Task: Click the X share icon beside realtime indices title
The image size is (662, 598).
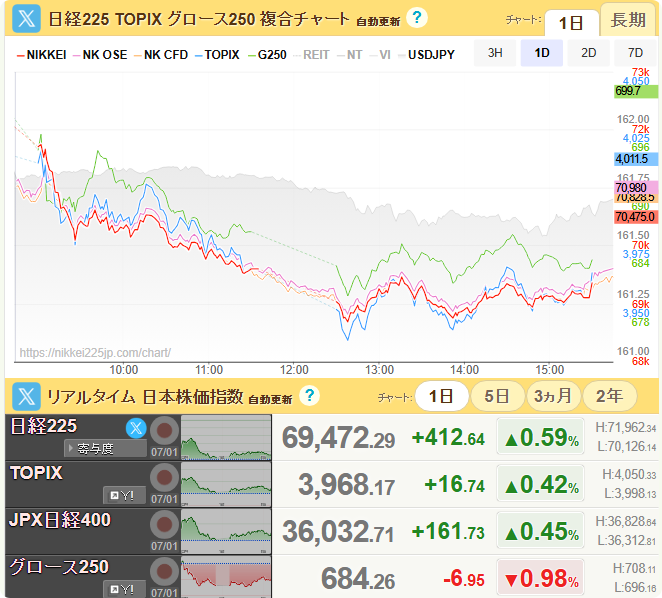Action: pyautogui.click(x=27, y=396)
